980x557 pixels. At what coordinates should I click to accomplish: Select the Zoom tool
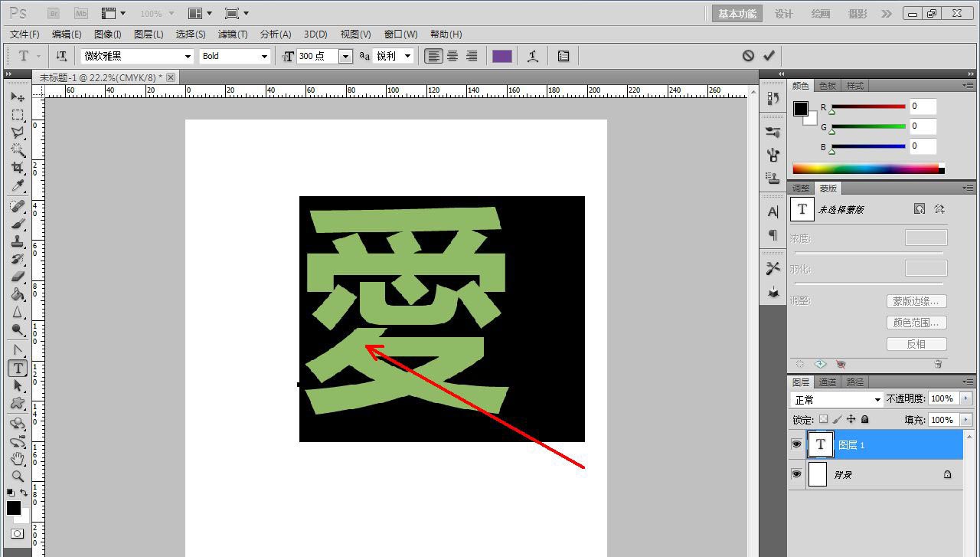(18, 477)
